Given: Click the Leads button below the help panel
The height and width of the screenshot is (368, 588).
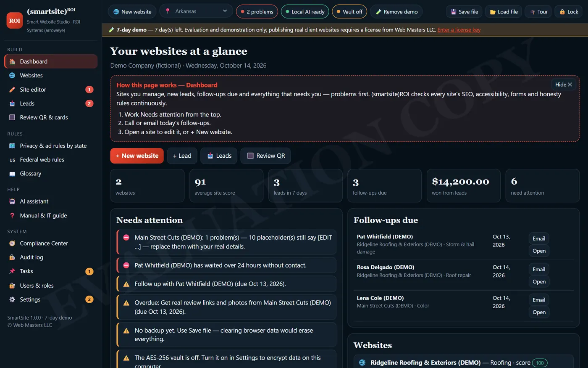Looking at the screenshot, I should point(219,156).
